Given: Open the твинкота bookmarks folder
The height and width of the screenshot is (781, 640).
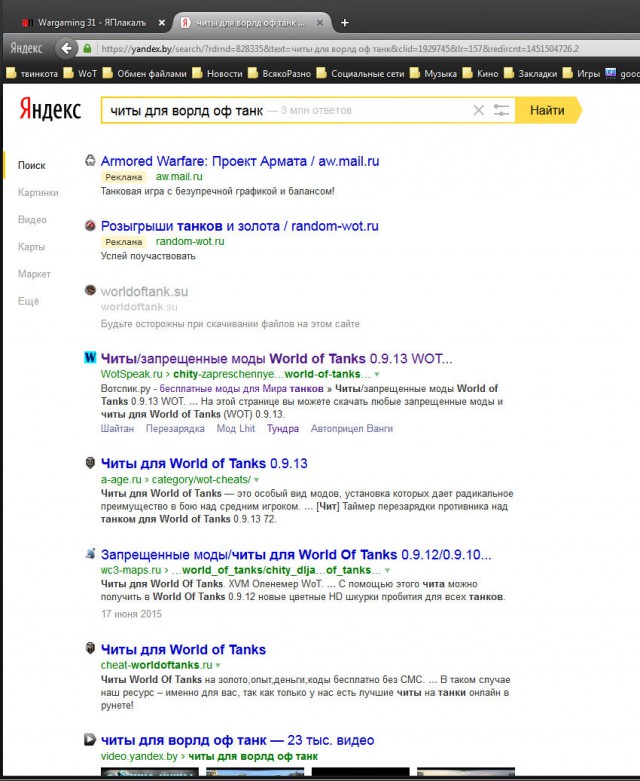Looking at the screenshot, I should pyautogui.click(x=32, y=74).
